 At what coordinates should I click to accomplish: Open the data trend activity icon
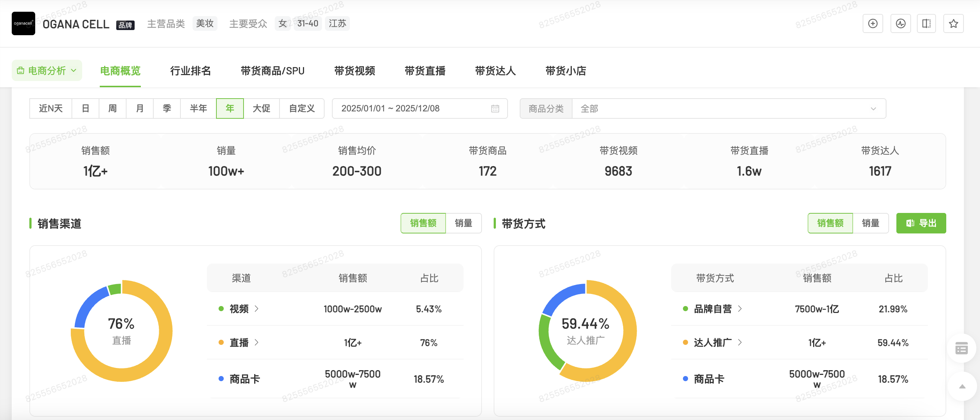click(x=901, y=23)
